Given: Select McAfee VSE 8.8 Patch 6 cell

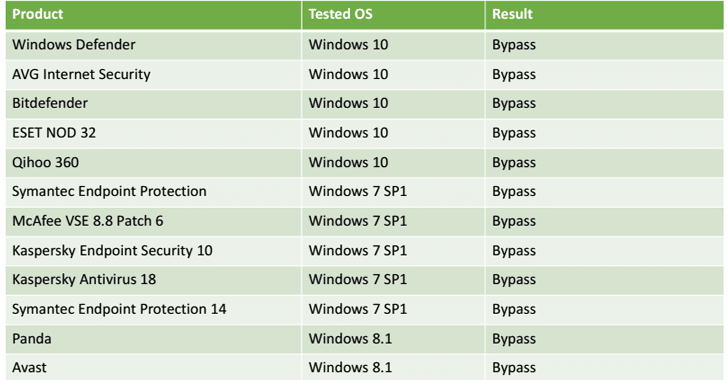Looking at the screenshot, I should click(154, 221).
